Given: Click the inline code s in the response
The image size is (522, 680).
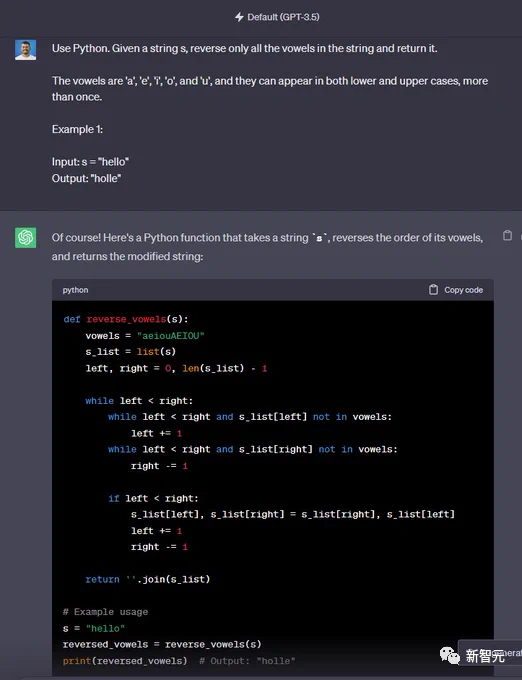Looking at the screenshot, I should click(x=320, y=238).
